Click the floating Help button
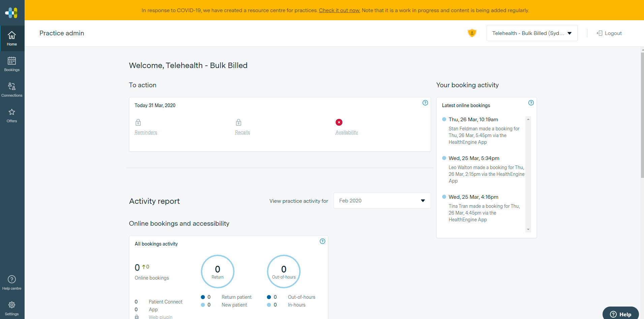644x319 pixels. tap(620, 314)
